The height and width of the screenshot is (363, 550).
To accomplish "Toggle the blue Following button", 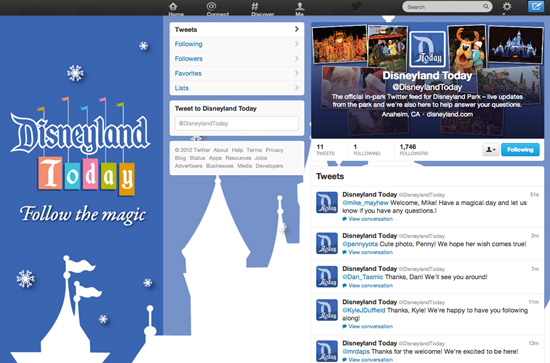I will [x=520, y=150].
